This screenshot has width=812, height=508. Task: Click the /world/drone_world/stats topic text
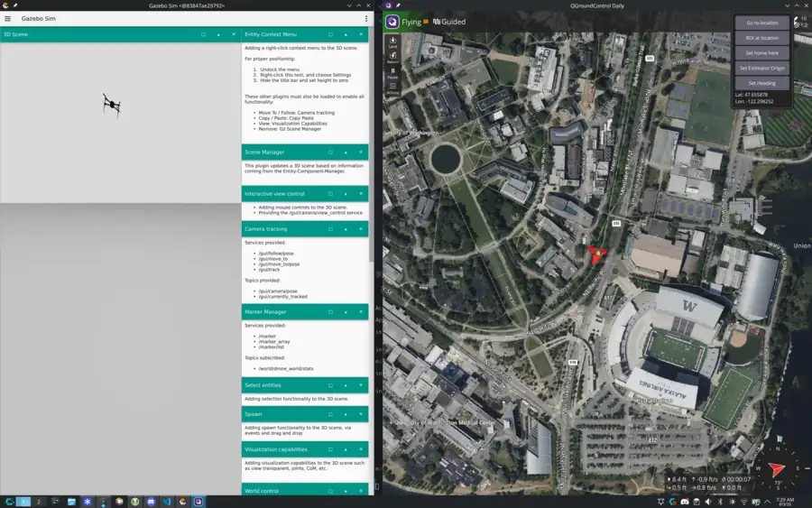click(286, 369)
